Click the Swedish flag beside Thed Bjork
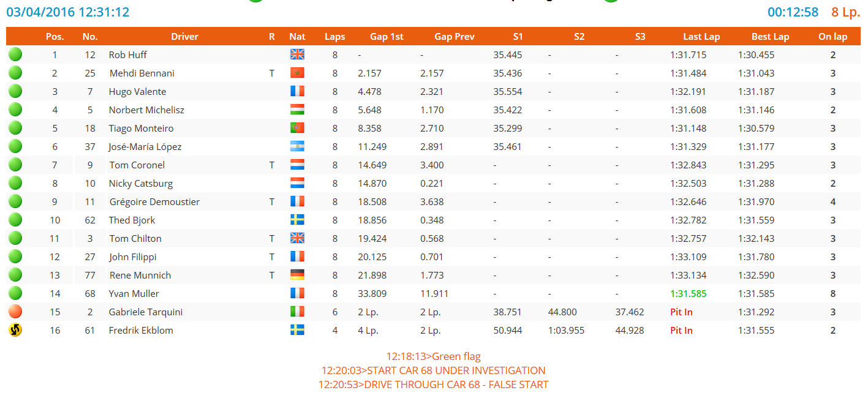 (297, 220)
